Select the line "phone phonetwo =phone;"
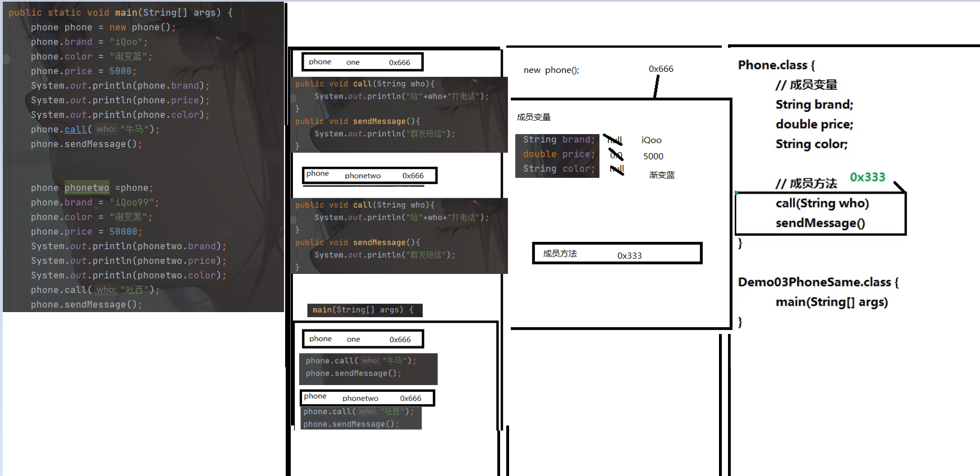This screenshot has width=980, height=476. click(x=92, y=187)
